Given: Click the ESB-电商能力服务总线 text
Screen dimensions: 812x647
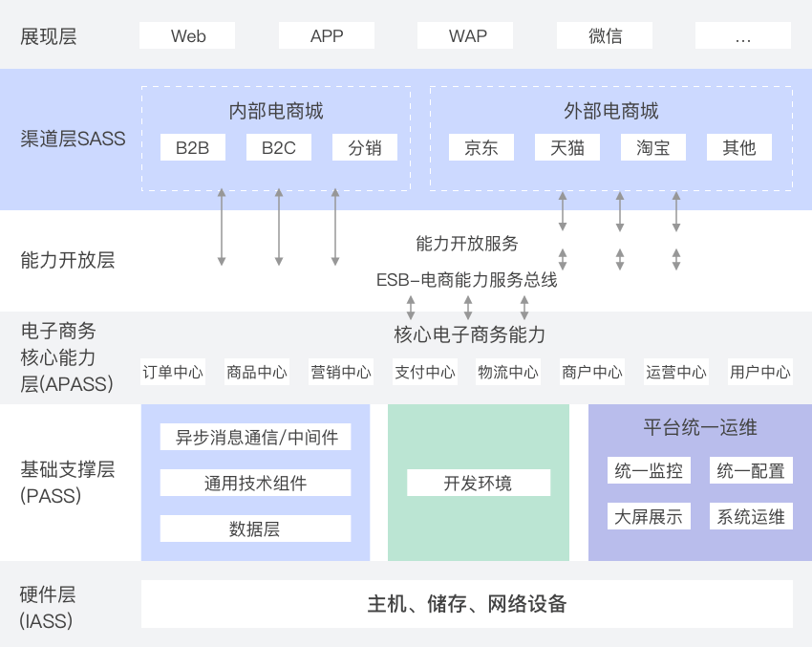Looking at the screenshot, I should [x=466, y=280].
